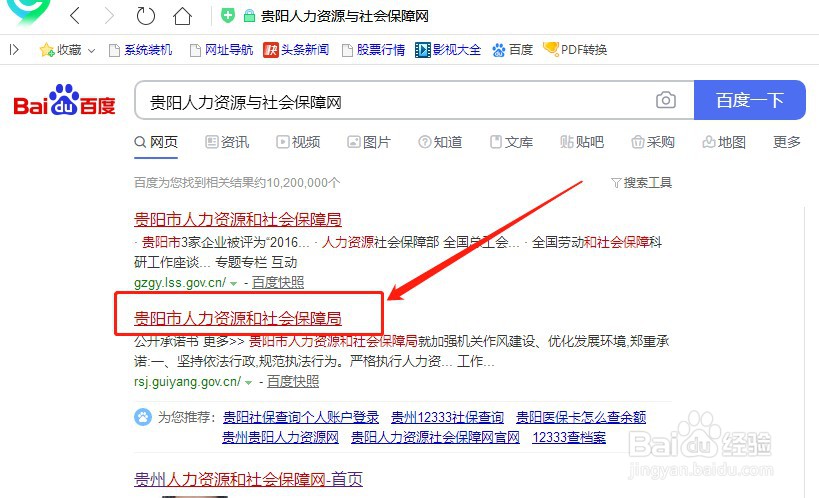Open 贵州贵阳人力资源网 suggestion

point(280,437)
